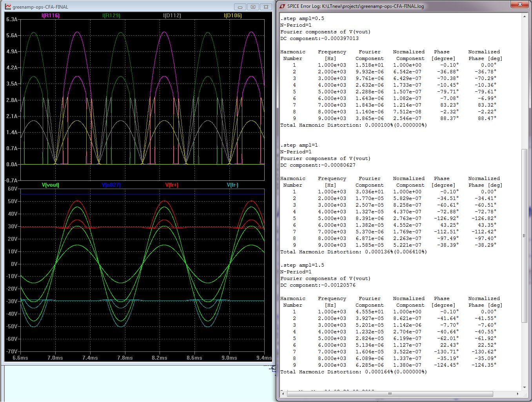The height and width of the screenshot is (402, 532).
Task: Click the greenamp-ops-CFA-FINAL window title text
Action: coord(40,7)
